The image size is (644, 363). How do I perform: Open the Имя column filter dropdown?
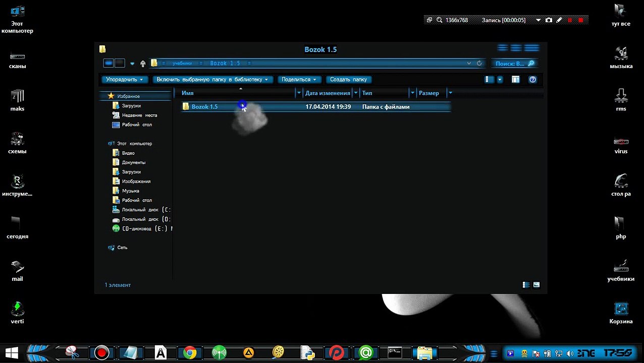(299, 93)
